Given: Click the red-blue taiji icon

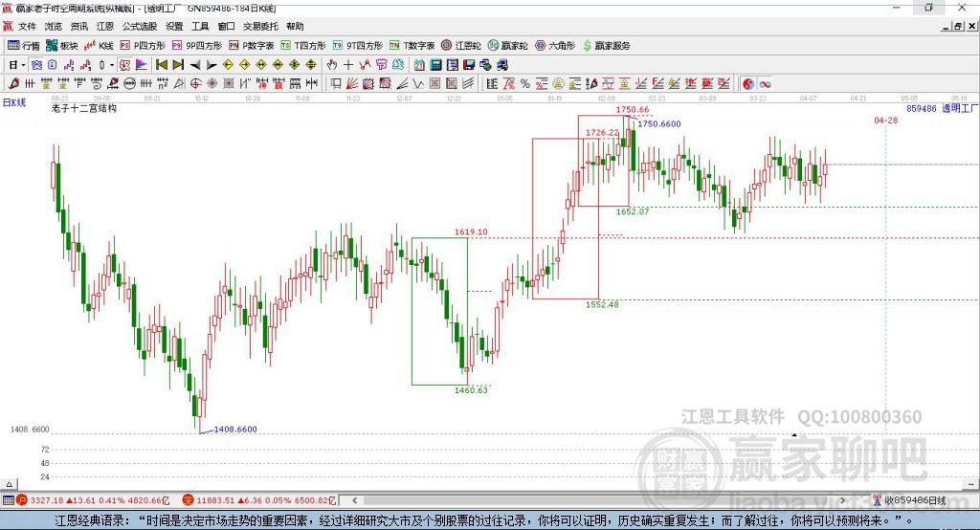Looking at the screenshot, I should (x=747, y=84).
